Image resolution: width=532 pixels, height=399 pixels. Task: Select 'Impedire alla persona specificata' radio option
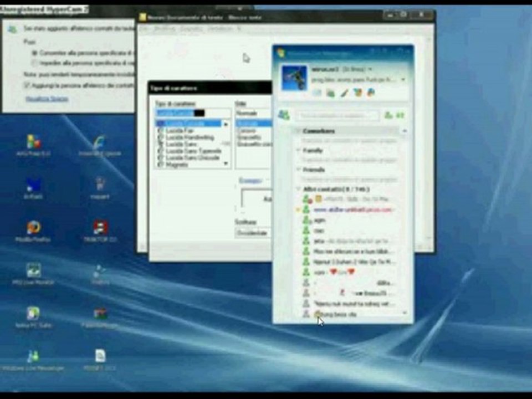(x=34, y=63)
